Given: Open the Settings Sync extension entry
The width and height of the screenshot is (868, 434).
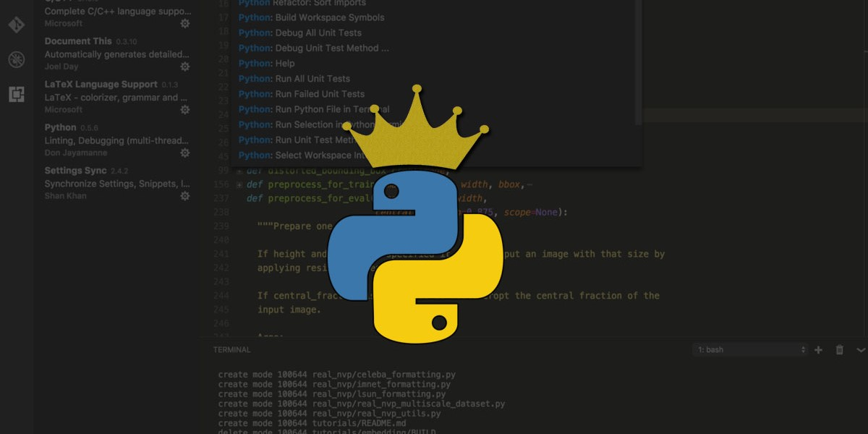Looking at the screenshot, I should 75,171.
